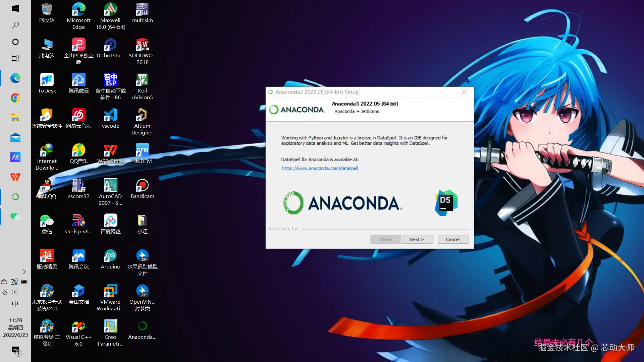Screen dimensions: 644x362
Task: Select the Bandicam desktop icon
Action: click(x=142, y=189)
